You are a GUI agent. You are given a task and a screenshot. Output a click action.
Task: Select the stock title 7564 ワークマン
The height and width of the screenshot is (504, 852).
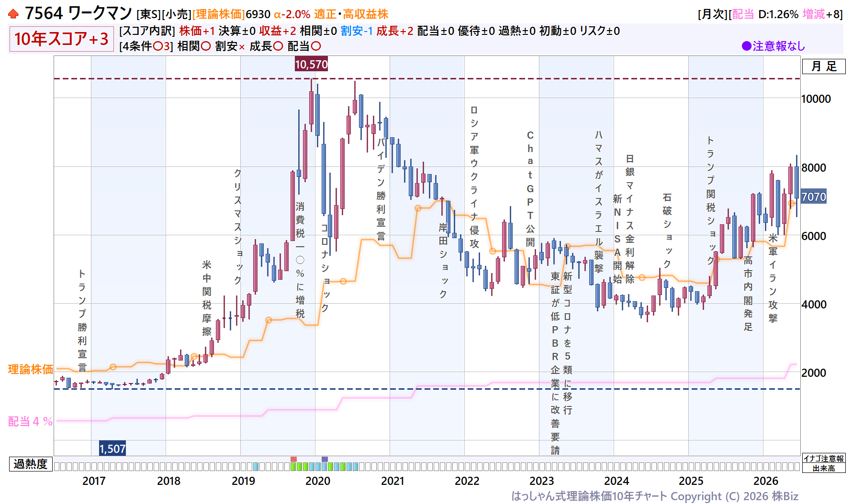pyautogui.click(x=78, y=13)
